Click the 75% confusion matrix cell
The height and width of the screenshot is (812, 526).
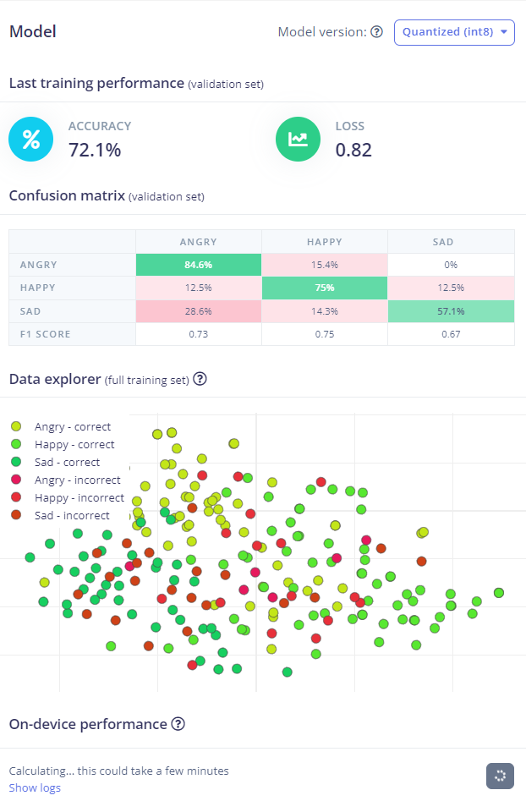(325, 288)
